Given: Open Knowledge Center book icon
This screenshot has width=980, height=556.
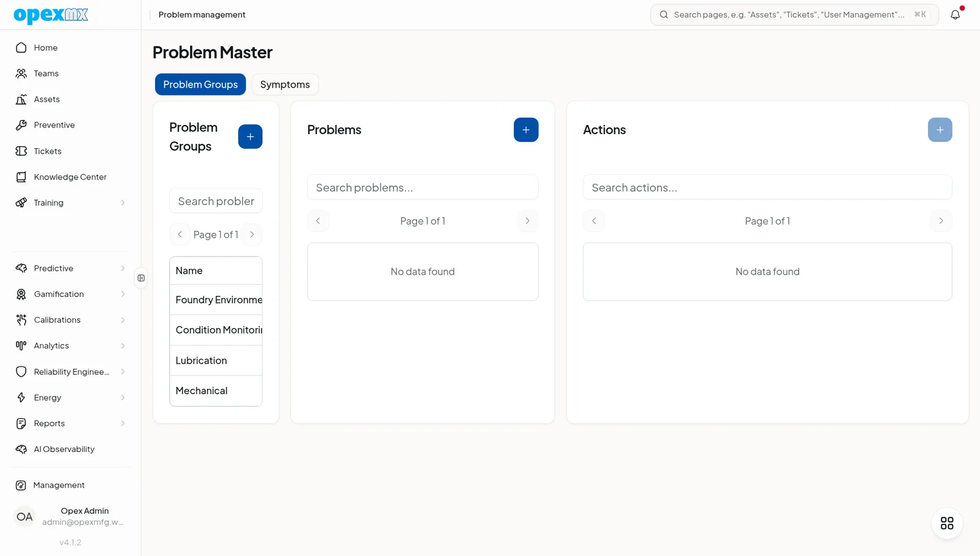Looking at the screenshot, I should click(21, 177).
